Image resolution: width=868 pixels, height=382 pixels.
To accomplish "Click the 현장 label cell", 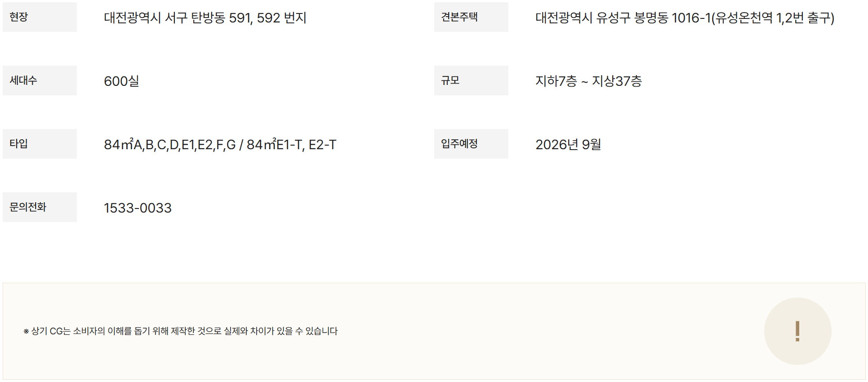I will (40, 17).
